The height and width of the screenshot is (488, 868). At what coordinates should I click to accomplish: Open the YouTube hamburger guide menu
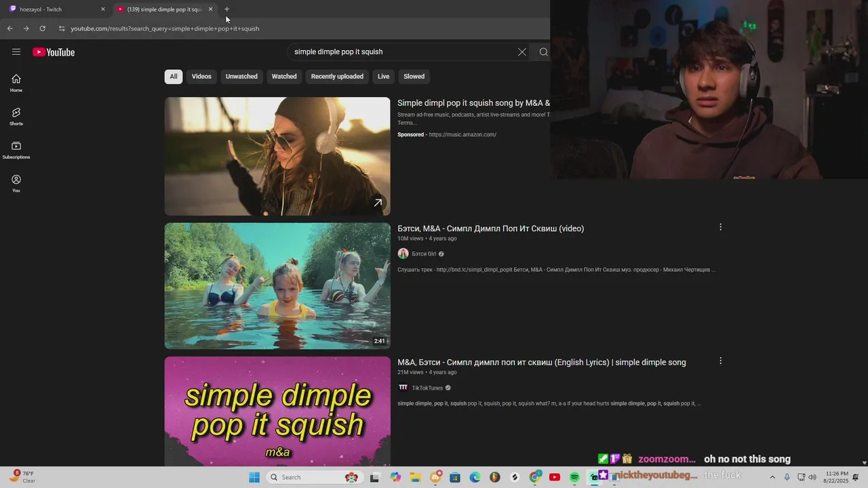16,52
